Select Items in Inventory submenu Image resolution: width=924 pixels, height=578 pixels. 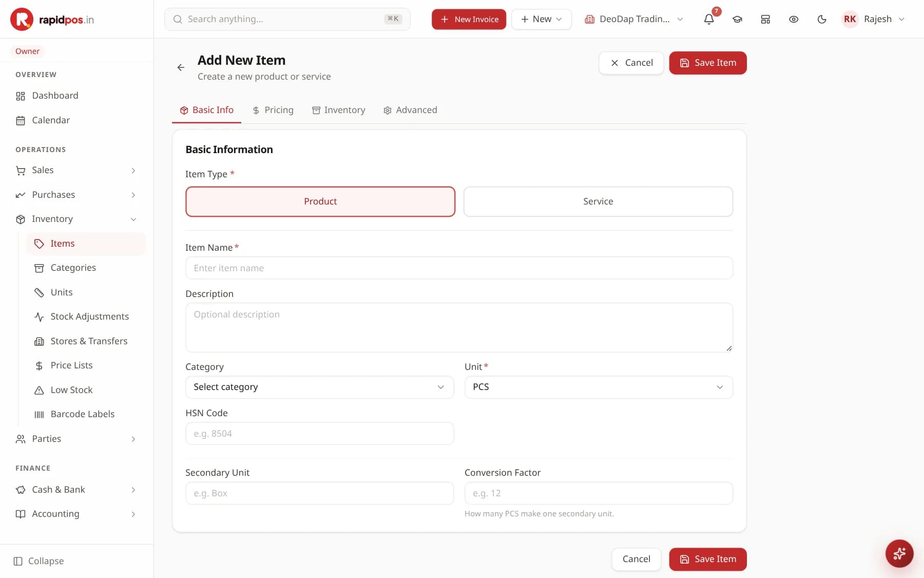tap(86, 244)
